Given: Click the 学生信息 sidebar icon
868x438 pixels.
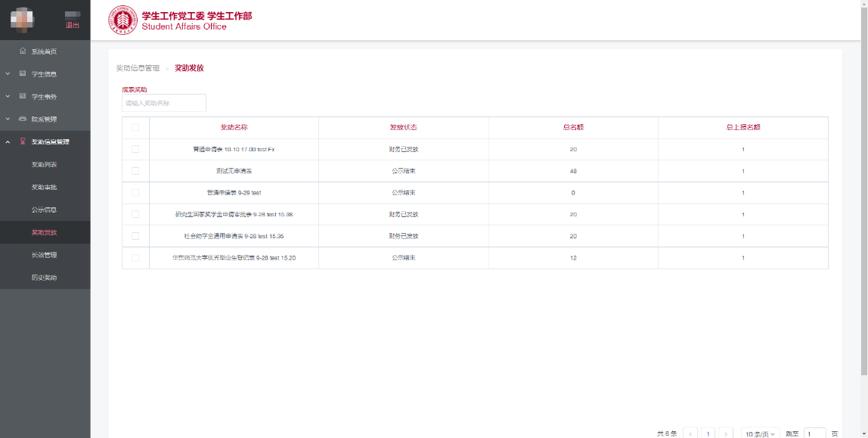Looking at the screenshot, I should 23,74.
